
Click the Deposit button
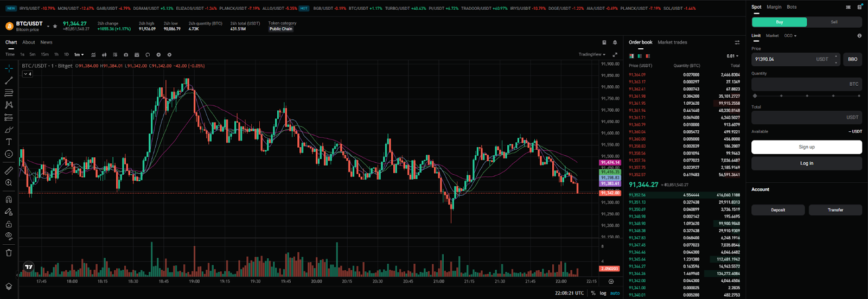pos(778,210)
